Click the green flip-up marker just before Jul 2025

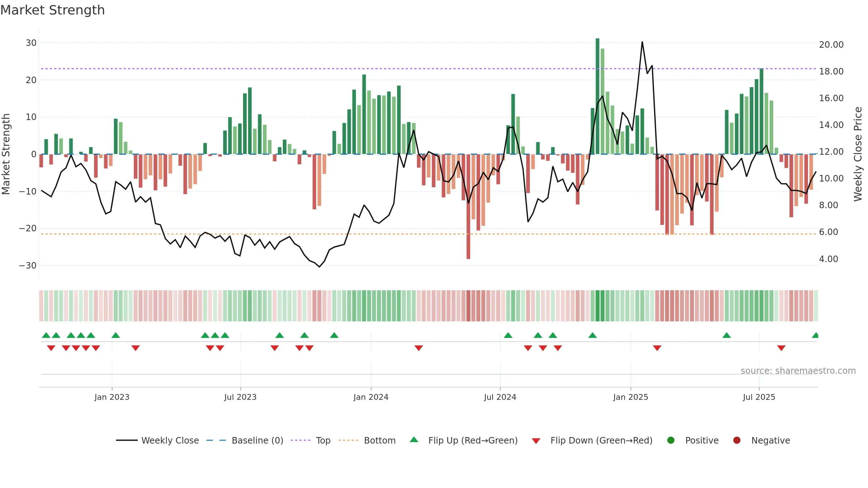point(727,335)
